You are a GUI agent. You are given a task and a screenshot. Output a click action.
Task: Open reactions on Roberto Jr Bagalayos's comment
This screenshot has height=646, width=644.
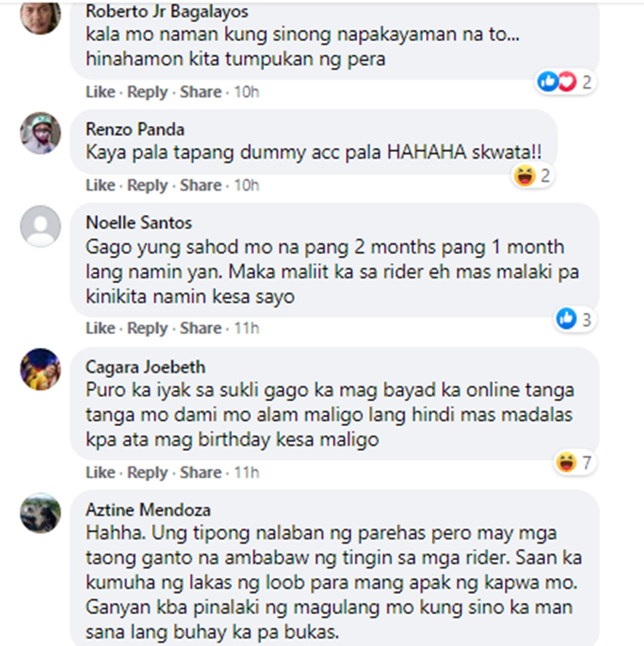point(565,82)
